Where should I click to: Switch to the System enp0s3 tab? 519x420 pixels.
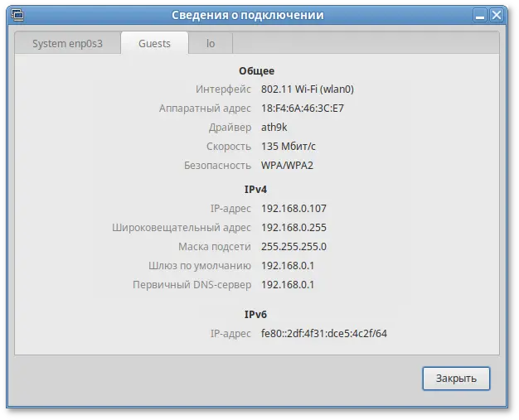(x=66, y=44)
